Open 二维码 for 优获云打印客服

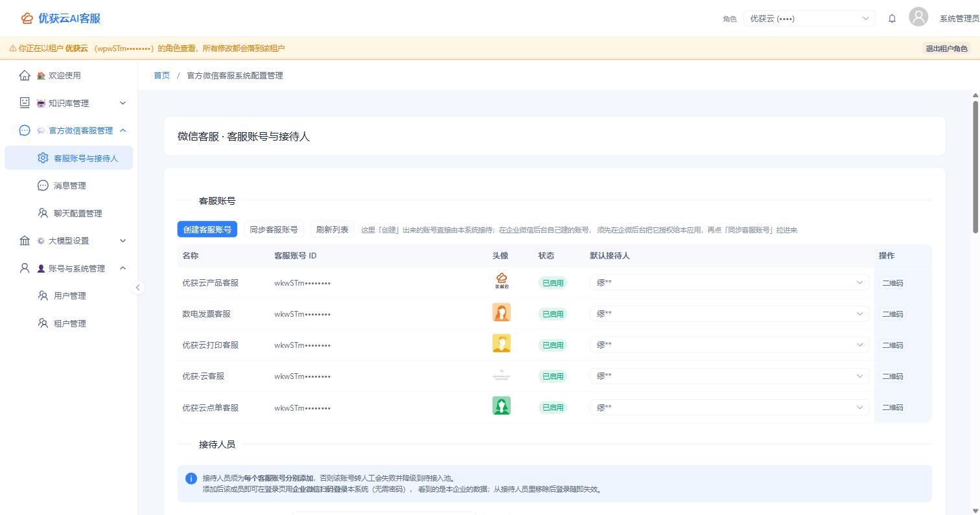[x=892, y=345]
